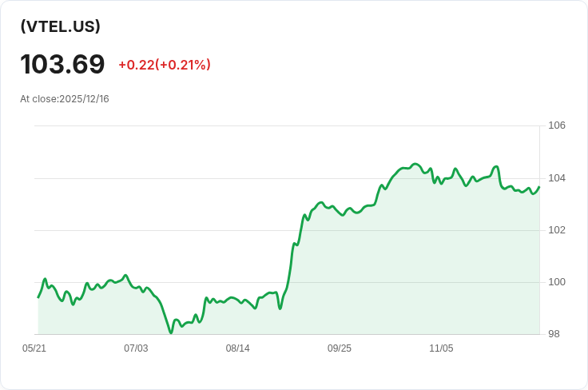588x390 pixels.
Task: Click the chart's lowest point near 98
Action: click(171, 332)
